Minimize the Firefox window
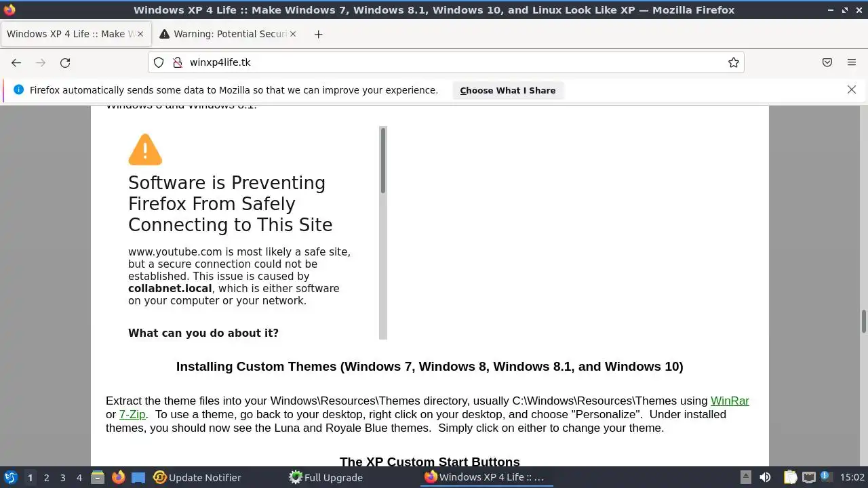The image size is (868, 488). coord(831,10)
